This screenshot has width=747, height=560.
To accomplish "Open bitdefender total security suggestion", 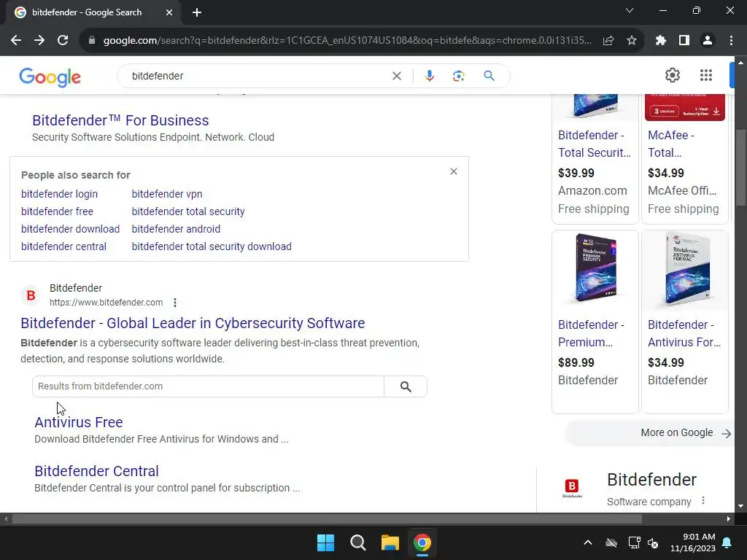I will click(188, 211).
